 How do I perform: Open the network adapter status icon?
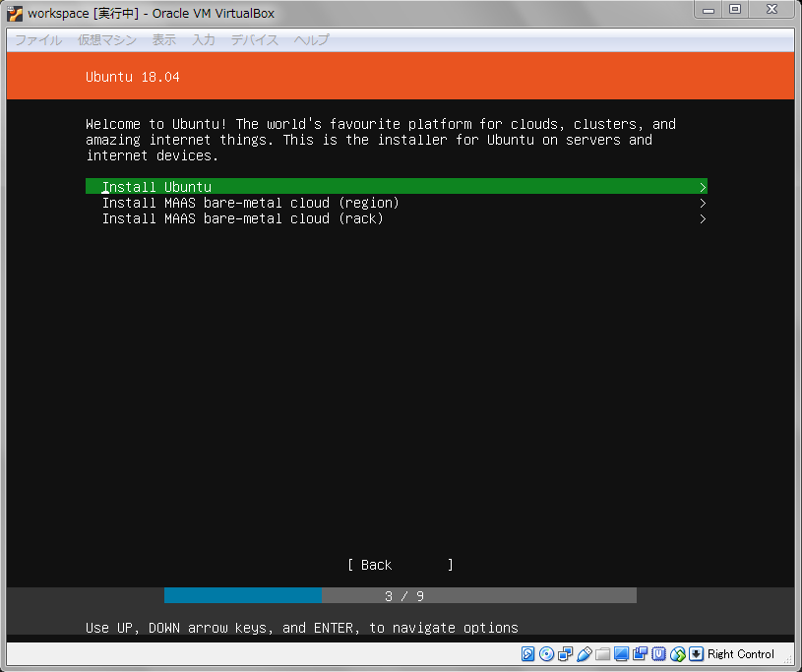pyautogui.click(x=565, y=653)
